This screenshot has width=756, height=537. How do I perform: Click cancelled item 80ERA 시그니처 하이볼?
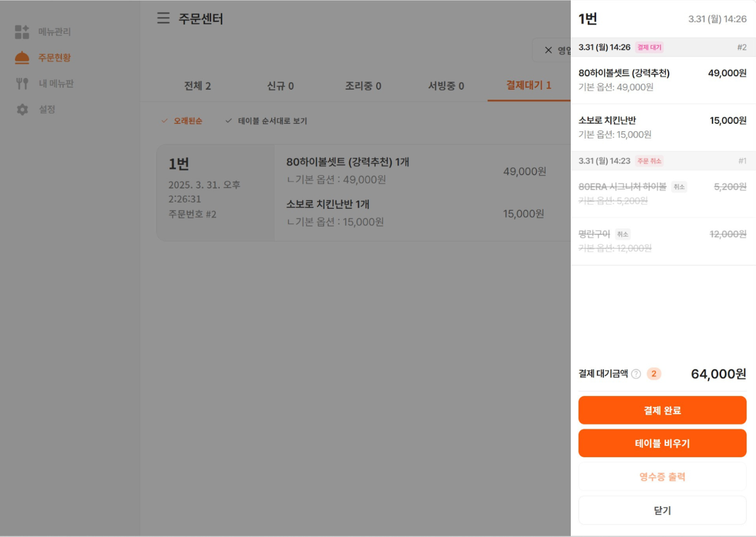[x=622, y=186]
